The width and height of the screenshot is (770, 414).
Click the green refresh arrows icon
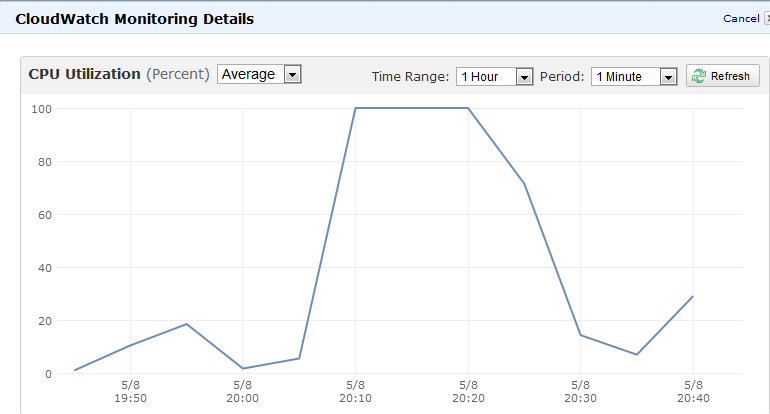pos(699,76)
